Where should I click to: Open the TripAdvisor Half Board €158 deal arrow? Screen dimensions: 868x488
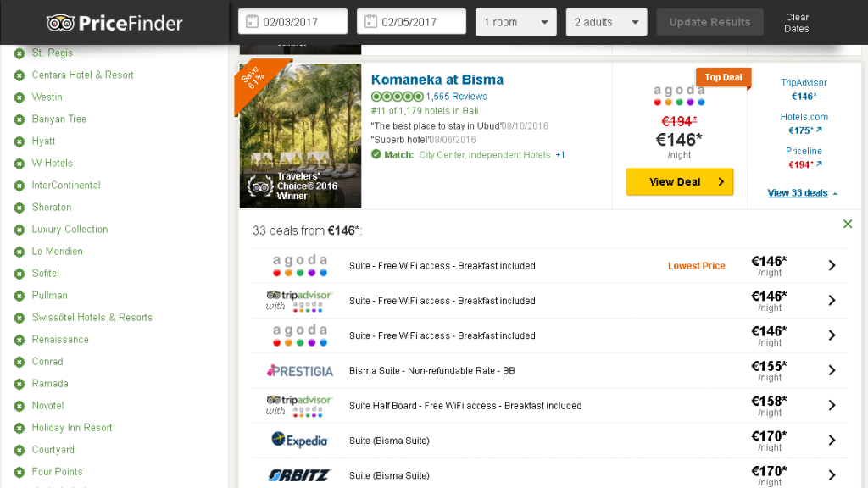(x=832, y=406)
